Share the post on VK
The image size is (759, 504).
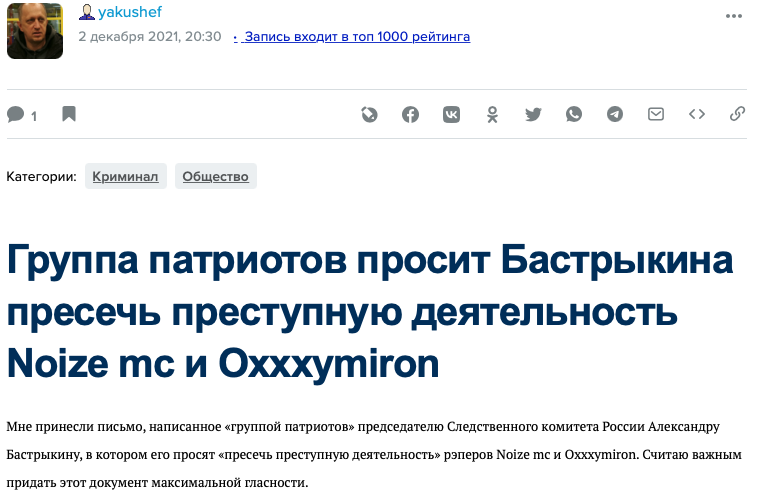click(x=452, y=114)
